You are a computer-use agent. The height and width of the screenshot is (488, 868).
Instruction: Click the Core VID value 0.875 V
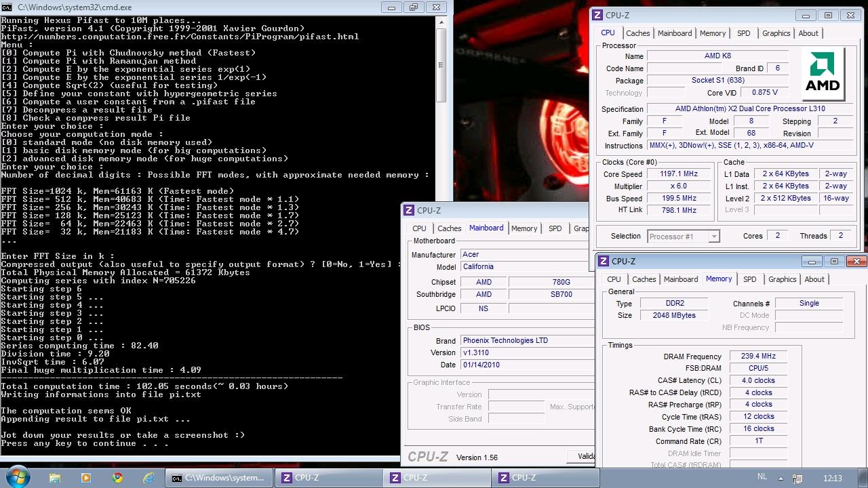click(765, 92)
